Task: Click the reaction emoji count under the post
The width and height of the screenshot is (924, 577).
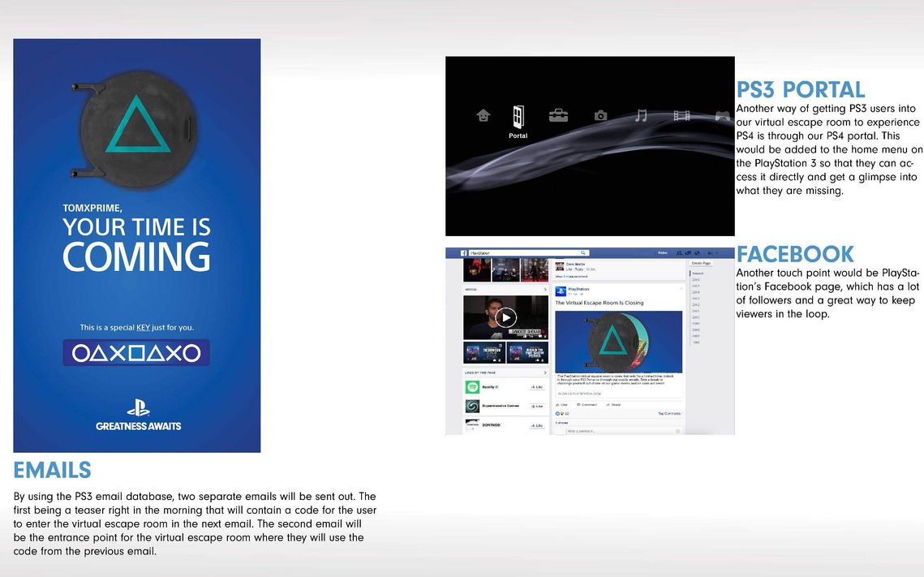Action: (x=562, y=414)
